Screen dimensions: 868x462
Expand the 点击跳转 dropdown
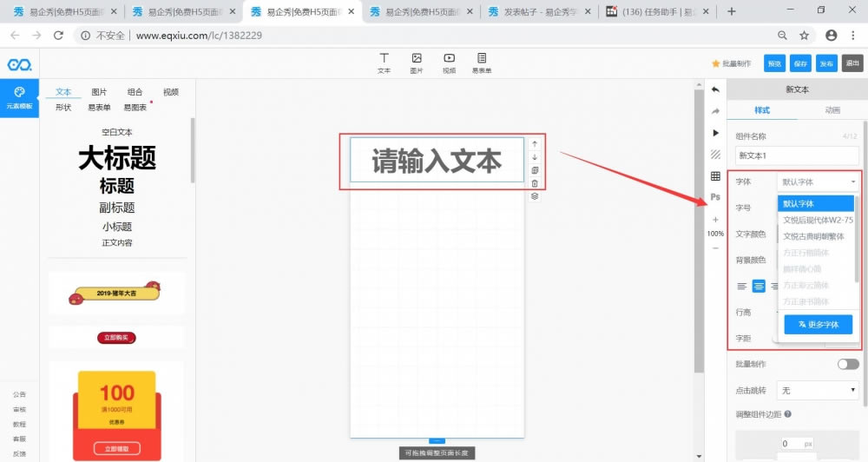819,391
